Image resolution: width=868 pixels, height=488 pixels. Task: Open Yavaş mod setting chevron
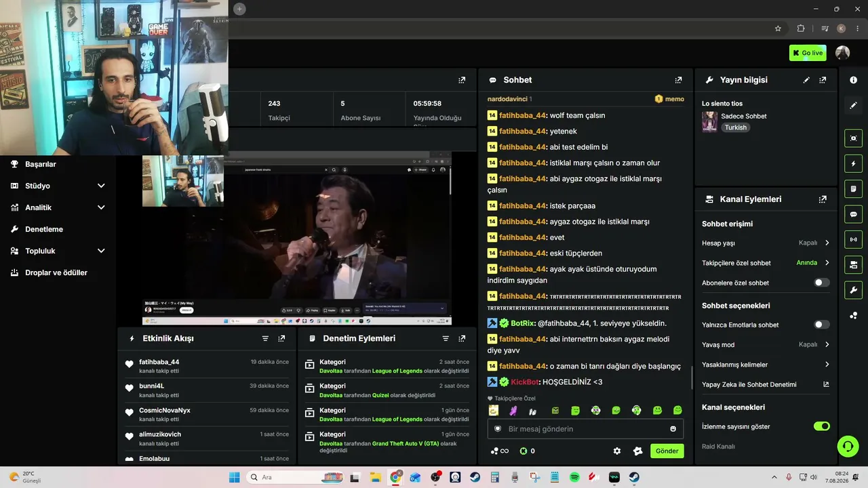827,344
